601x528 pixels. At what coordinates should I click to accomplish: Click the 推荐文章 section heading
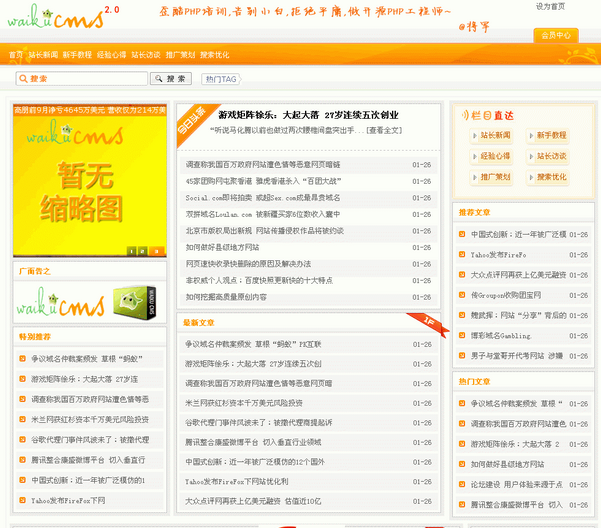click(475, 212)
